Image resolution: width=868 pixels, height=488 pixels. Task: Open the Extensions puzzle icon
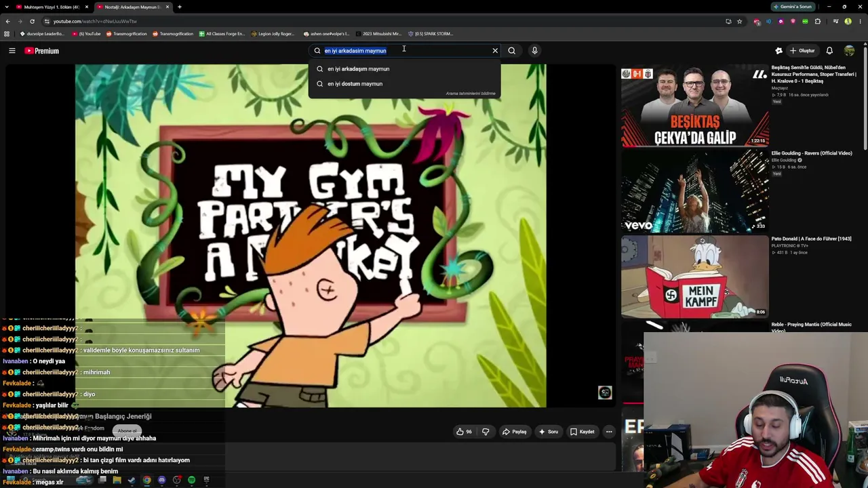tap(818, 21)
